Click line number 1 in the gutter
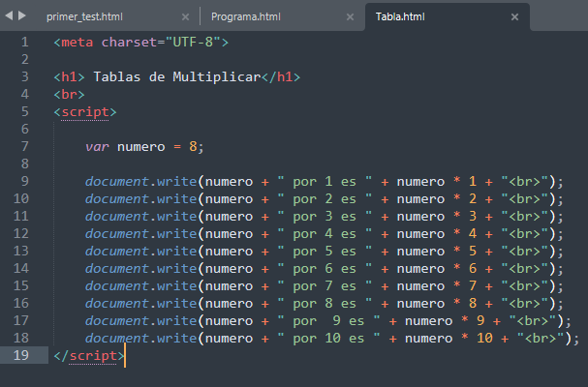Screen dimensions: 588x387 pyautogui.click(x=25, y=42)
